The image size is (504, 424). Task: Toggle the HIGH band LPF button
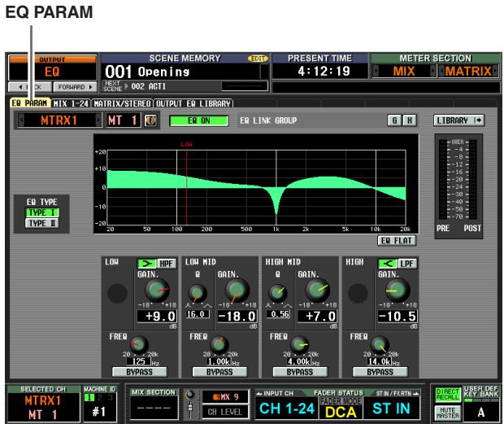(x=407, y=264)
